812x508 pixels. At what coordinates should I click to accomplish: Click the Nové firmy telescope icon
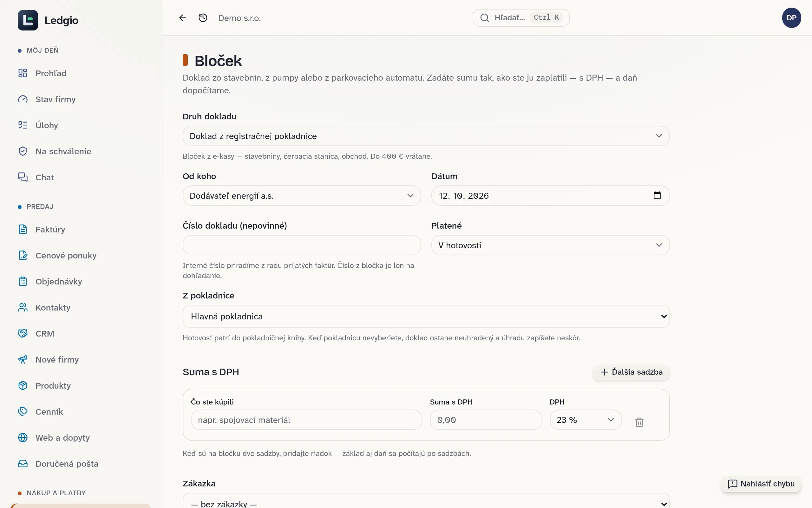[x=23, y=359]
